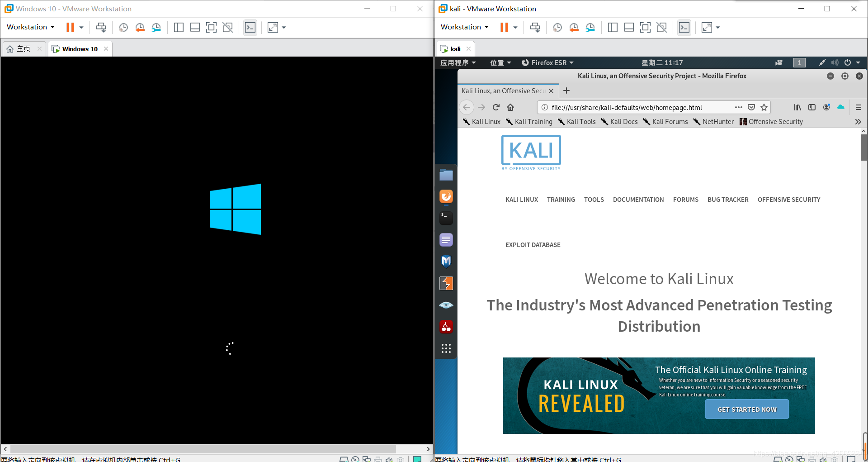
Task: Click TRAINING in page navigation
Action: point(561,200)
